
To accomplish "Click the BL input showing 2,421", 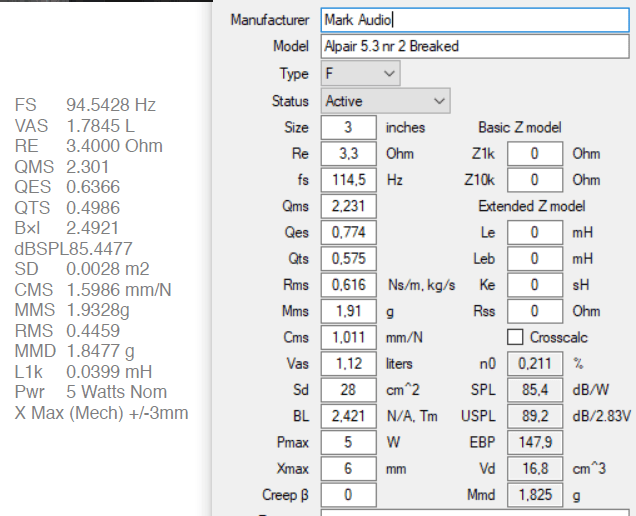I will (348, 416).
